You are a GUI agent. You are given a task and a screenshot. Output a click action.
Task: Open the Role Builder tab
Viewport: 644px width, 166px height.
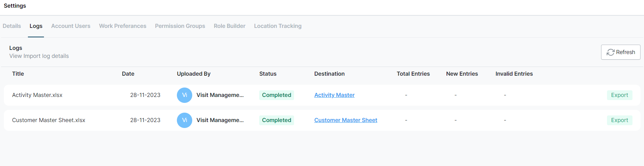[x=230, y=26]
